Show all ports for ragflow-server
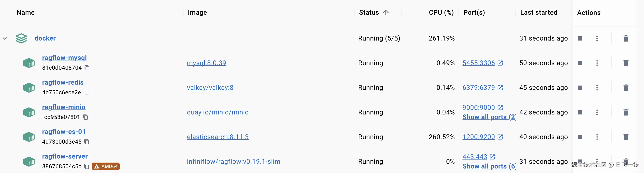Screen dimensions: 644x173 click(x=489, y=166)
